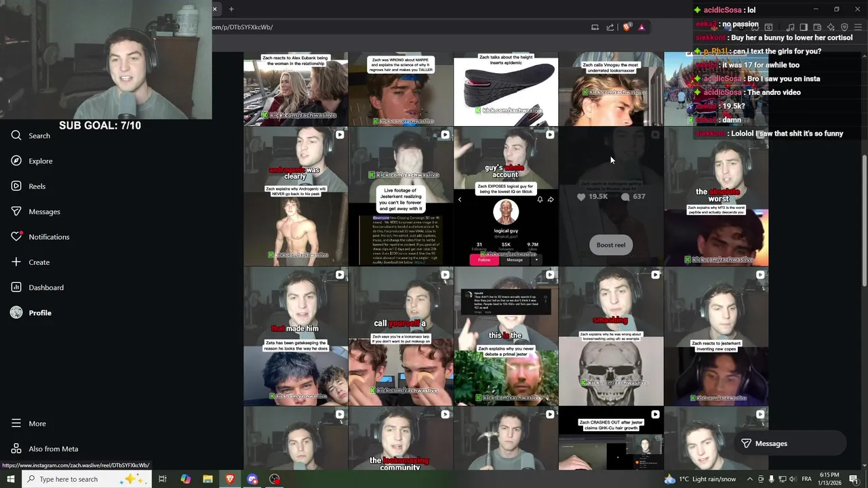This screenshot has height=488, width=868.
Task: Open the primal jester debate reel
Action: click(506, 336)
